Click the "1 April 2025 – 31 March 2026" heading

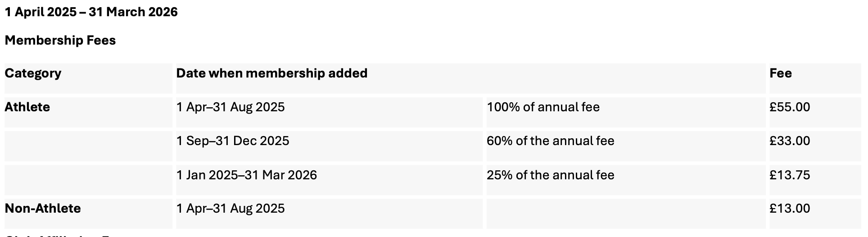coord(91,12)
